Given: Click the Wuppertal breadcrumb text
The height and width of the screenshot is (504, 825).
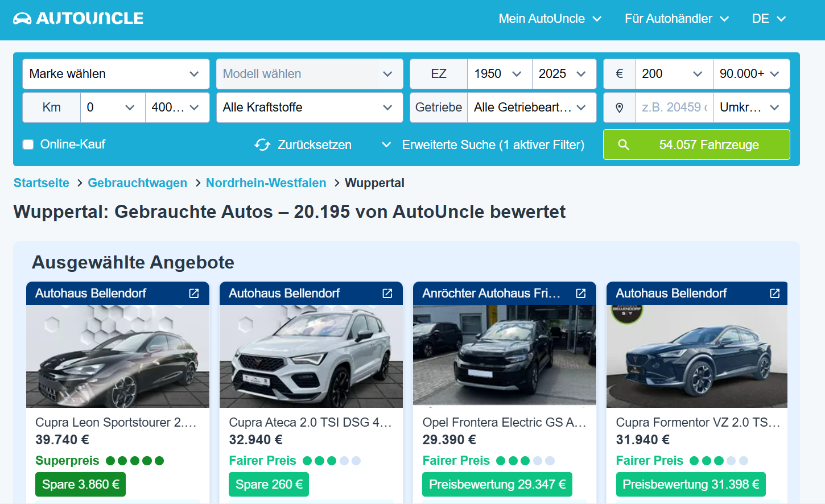Looking at the screenshot, I should tap(374, 183).
